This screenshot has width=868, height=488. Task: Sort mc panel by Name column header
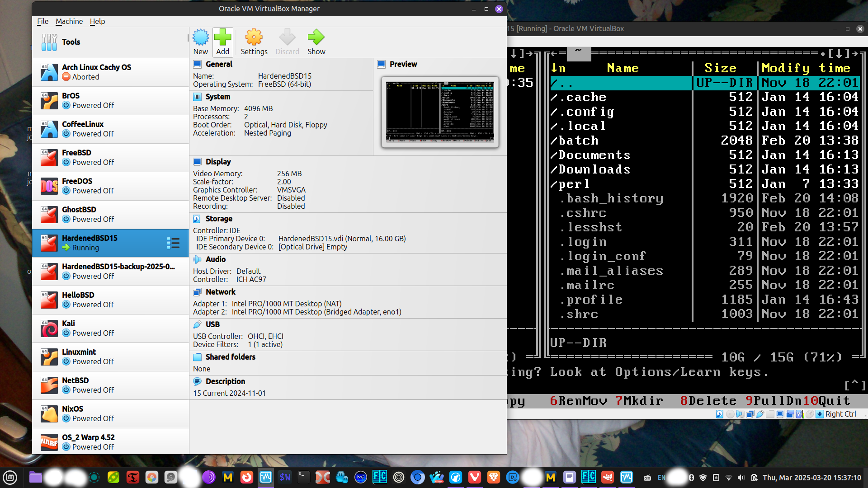623,68
